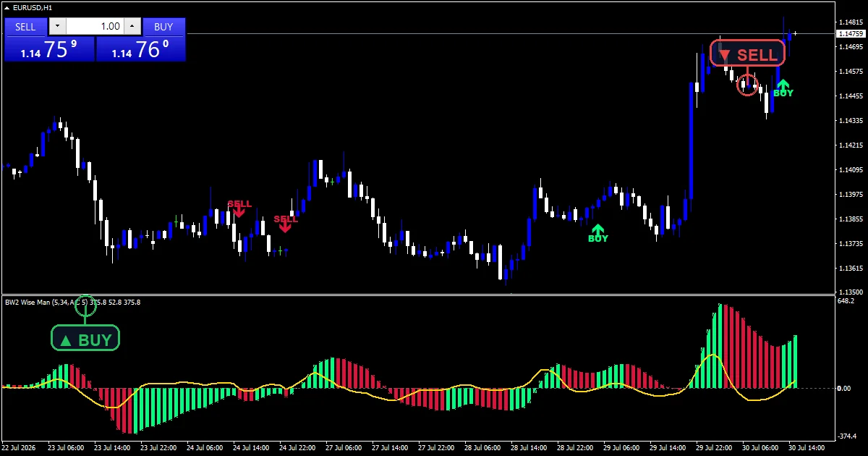Click the 24 Jul 22:00 time label
Screen dimensions: 868x456
298,447
